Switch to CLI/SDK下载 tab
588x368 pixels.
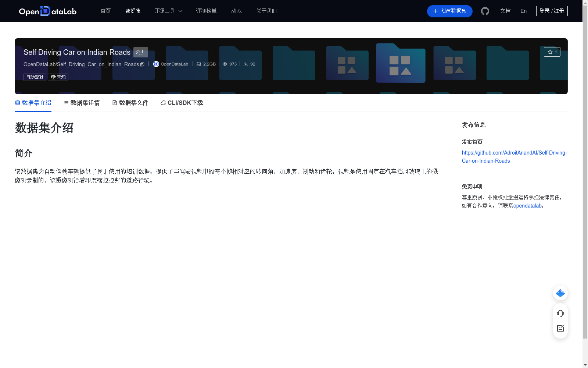(182, 103)
